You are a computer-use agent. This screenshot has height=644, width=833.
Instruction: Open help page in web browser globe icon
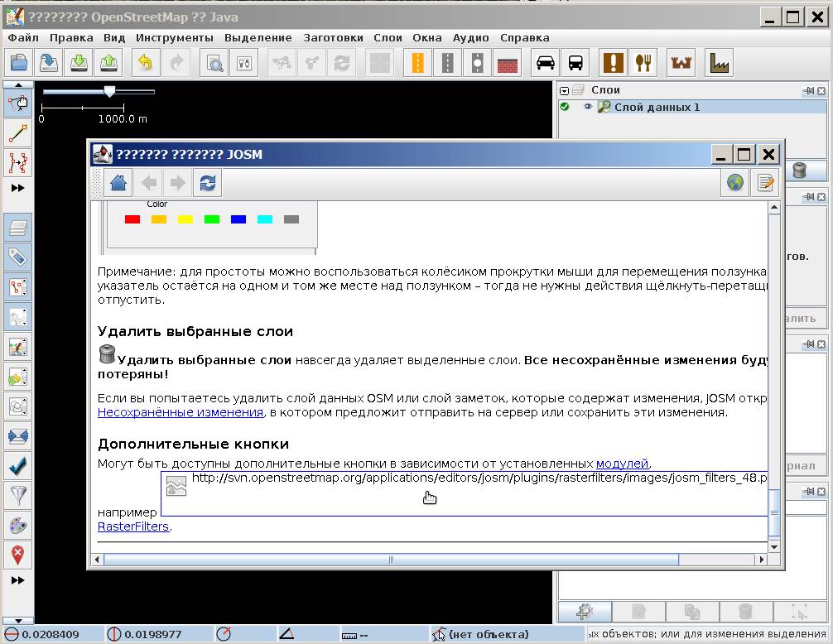click(735, 183)
